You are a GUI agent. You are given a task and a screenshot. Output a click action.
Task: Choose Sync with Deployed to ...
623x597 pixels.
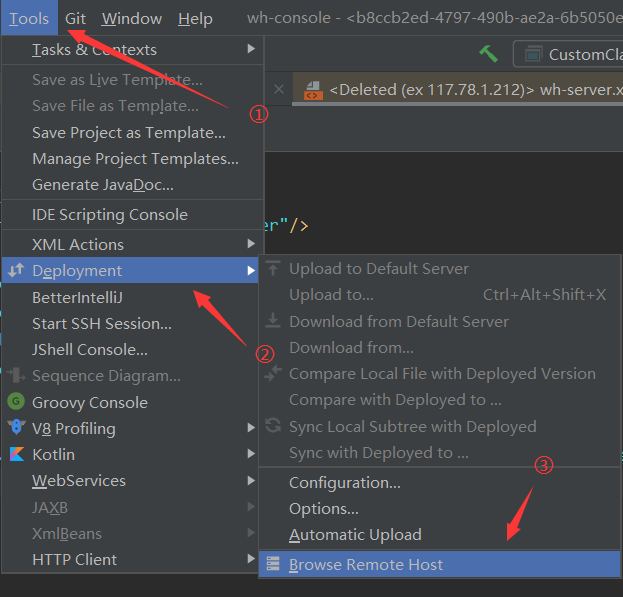(x=379, y=453)
